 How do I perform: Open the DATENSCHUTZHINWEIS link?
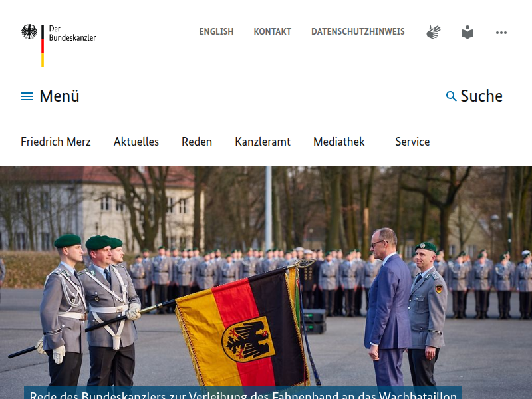pos(358,31)
